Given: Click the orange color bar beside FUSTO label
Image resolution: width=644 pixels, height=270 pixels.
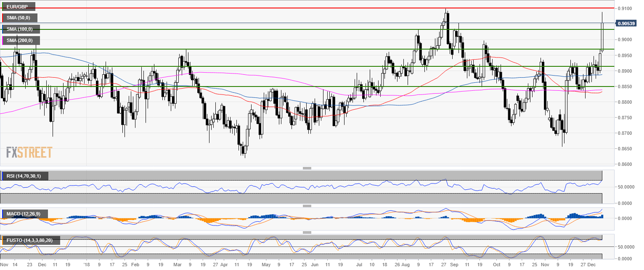Looking at the screenshot, I should point(3,240).
